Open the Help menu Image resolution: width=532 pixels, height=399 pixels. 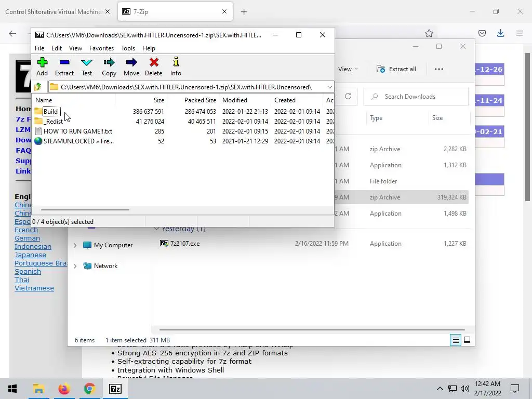click(x=149, y=48)
